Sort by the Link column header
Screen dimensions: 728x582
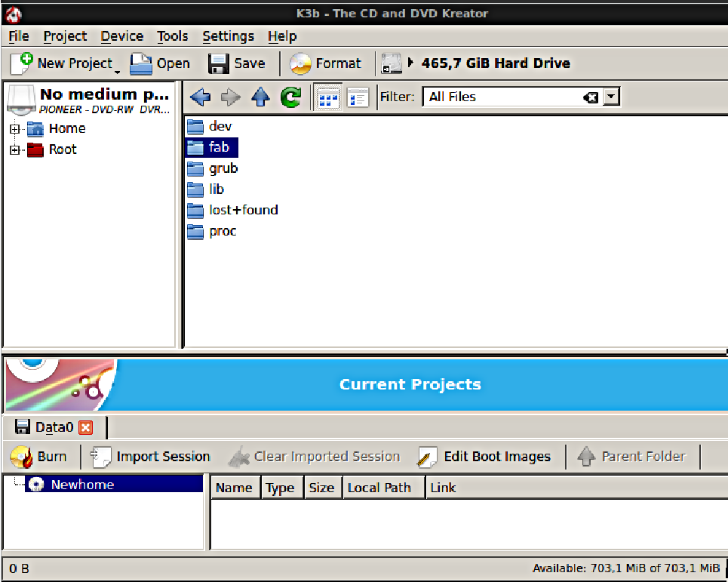[x=577, y=488]
